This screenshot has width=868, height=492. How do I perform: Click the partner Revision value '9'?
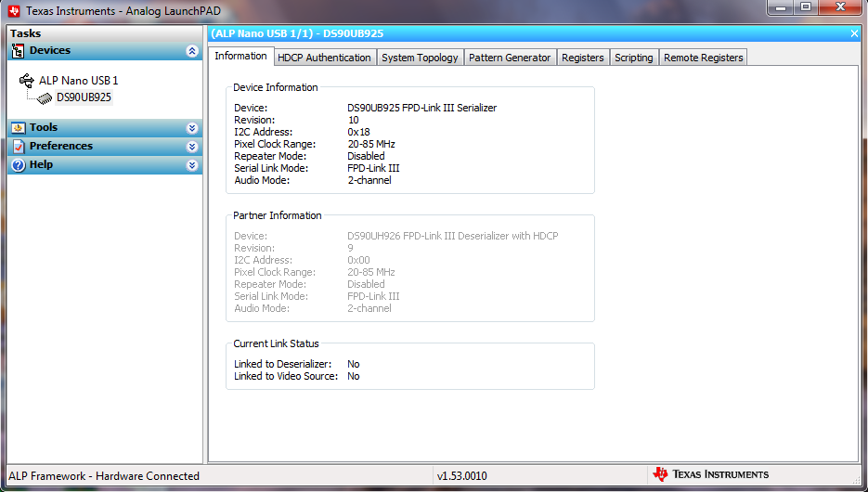pyautogui.click(x=350, y=248)
